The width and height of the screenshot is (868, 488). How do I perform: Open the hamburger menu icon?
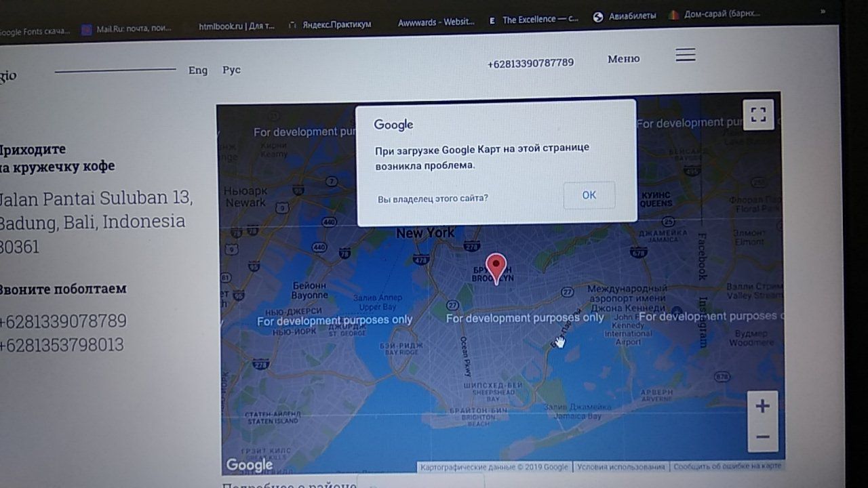(x=686, y=55)
